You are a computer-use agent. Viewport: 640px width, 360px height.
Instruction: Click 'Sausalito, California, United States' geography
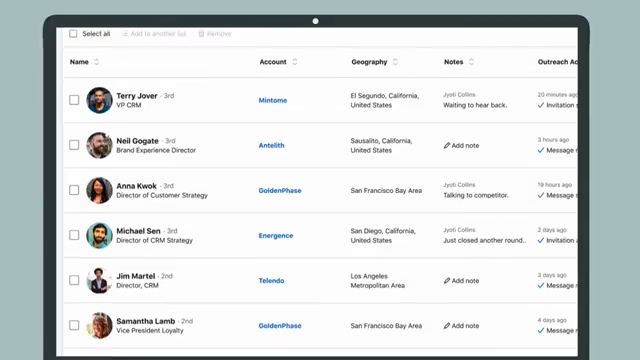(381, 145)
